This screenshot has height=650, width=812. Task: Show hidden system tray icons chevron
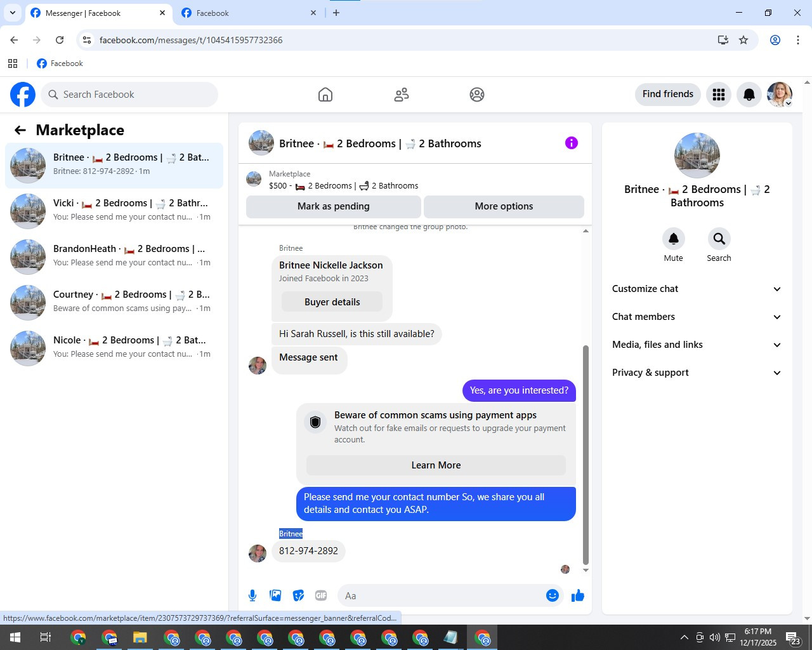(x=684, y=637)
